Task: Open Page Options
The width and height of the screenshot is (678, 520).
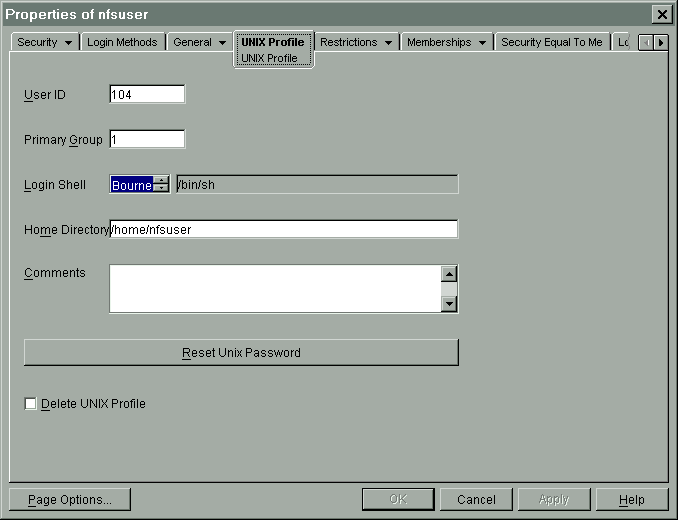Action: pos(70,500)
